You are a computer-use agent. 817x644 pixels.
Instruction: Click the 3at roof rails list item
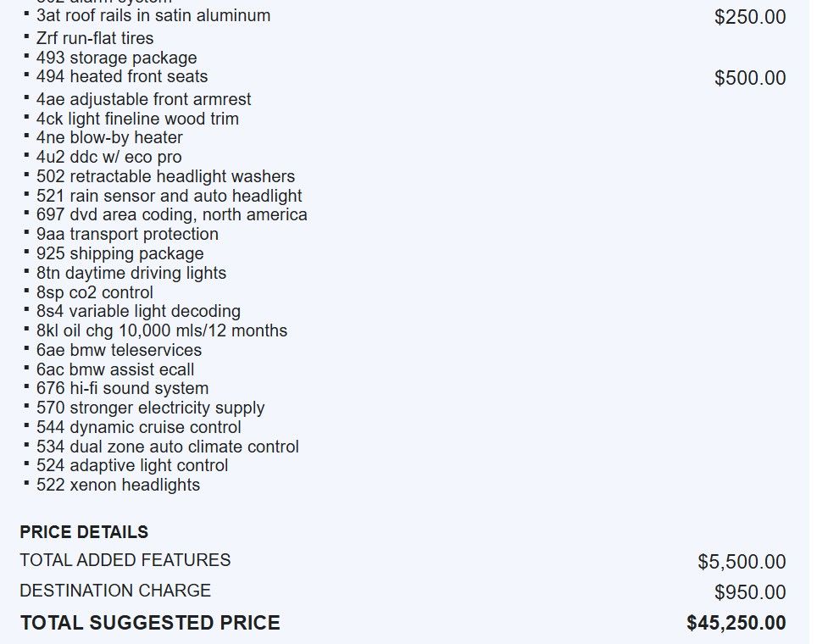click(153, 15)
